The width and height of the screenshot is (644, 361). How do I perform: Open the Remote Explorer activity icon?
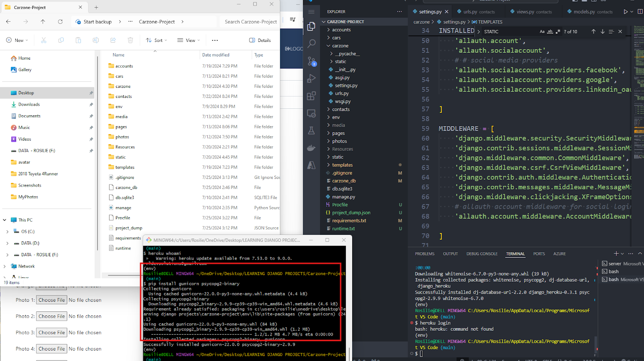pyautogui.click(x=311, y=113)
